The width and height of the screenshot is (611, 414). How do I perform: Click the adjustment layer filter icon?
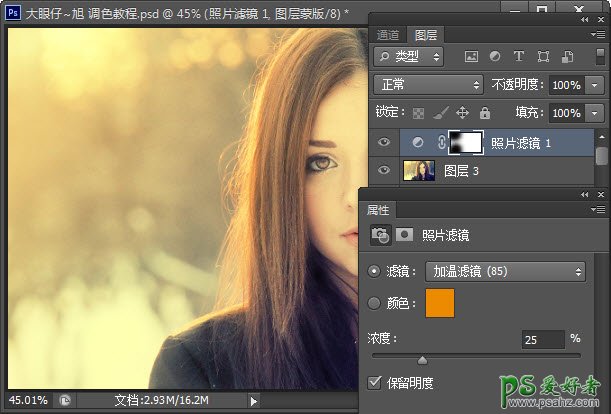tap(494, 56)
